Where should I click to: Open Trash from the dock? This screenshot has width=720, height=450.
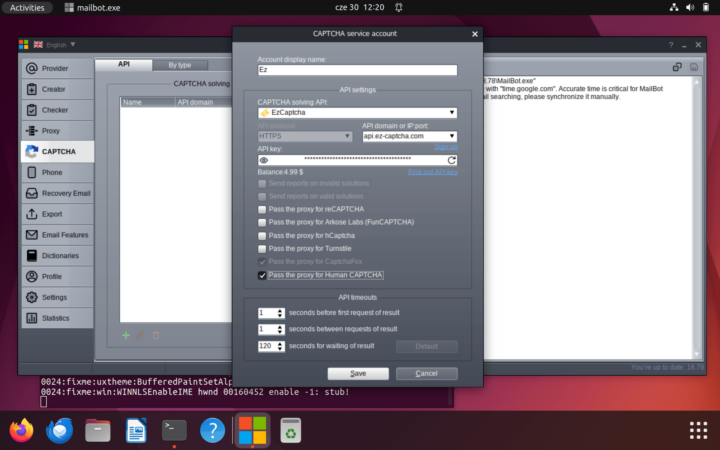tap(291, 430)
